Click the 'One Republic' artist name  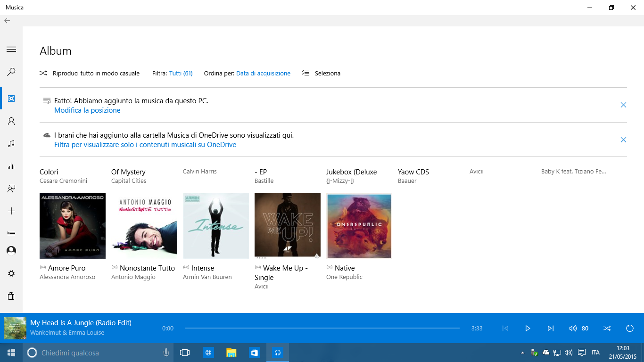344,277
